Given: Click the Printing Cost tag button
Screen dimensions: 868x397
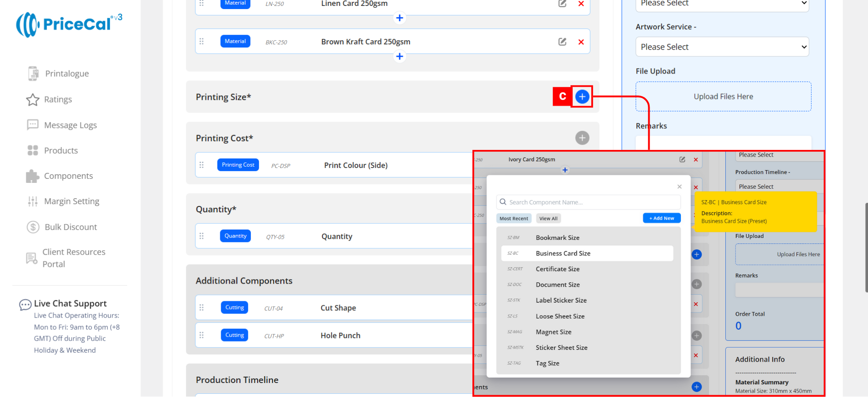Looking at the screenshot, I should coord(238,165).
